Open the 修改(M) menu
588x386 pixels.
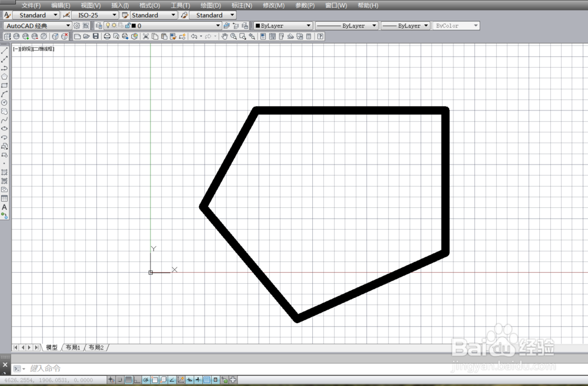pyautogui.click(x=274, y=5)
